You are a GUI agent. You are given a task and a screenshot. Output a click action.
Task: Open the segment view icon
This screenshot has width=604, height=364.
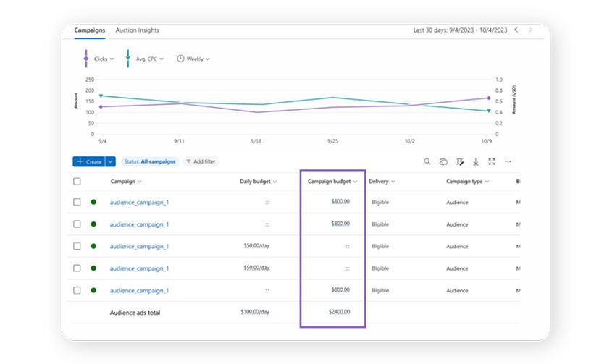[x=443, y=162]
